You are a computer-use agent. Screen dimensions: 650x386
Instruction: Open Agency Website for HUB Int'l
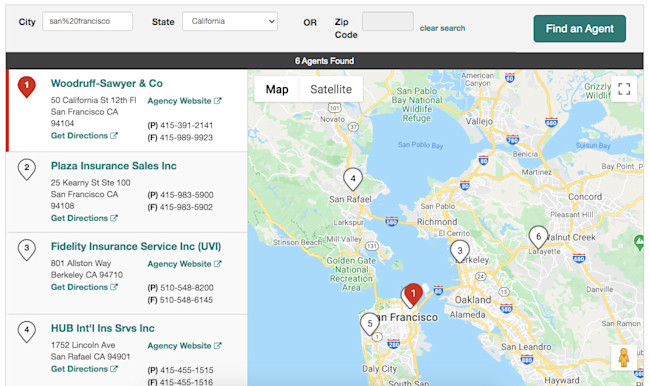click(x=184, y=346)
